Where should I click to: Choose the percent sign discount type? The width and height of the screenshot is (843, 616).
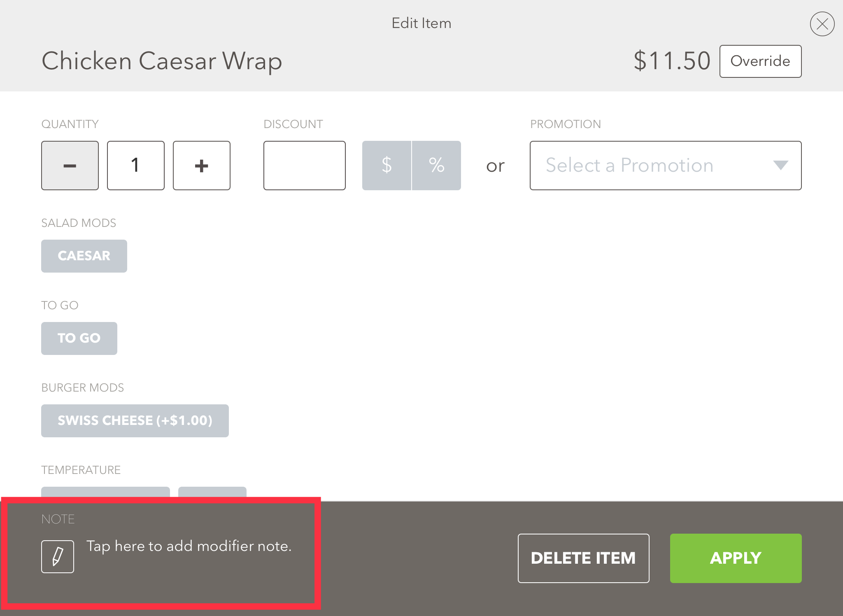point(436,165)
